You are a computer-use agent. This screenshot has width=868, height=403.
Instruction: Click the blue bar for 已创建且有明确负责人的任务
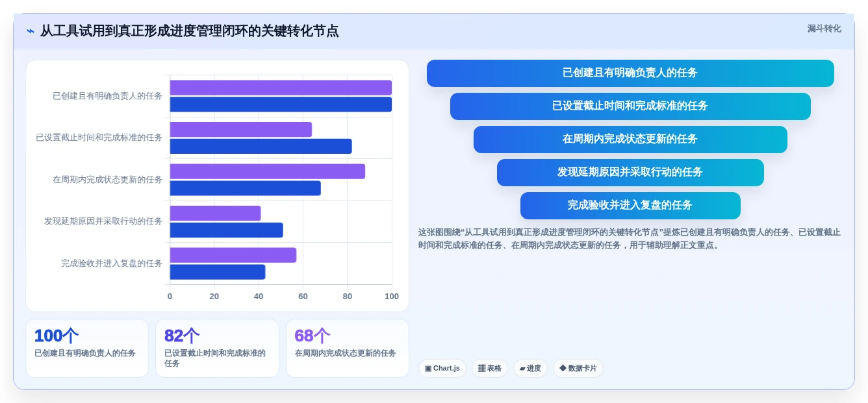[x=281, y=104]
